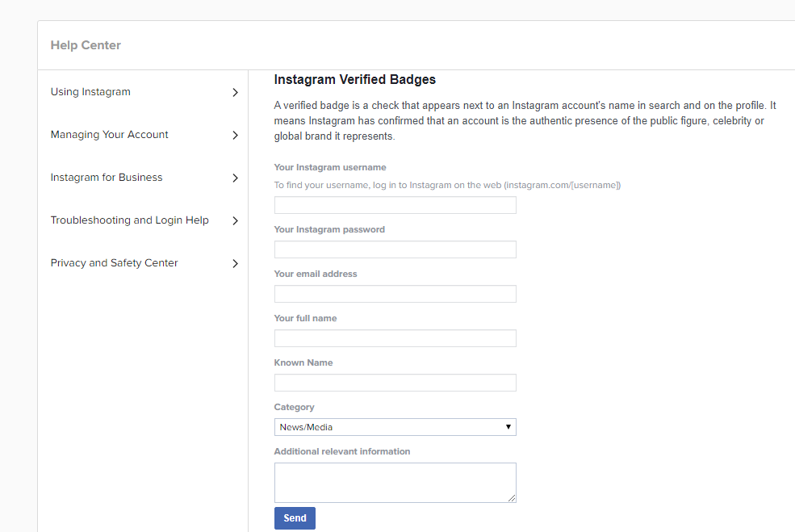Expand chevron next to Using Instagram

coord(235,92)
